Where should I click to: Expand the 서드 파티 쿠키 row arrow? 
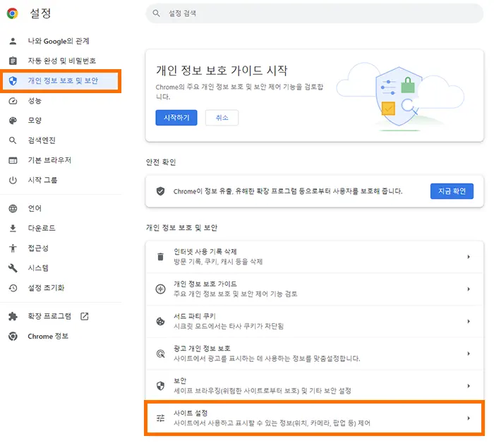click(469, 321)
